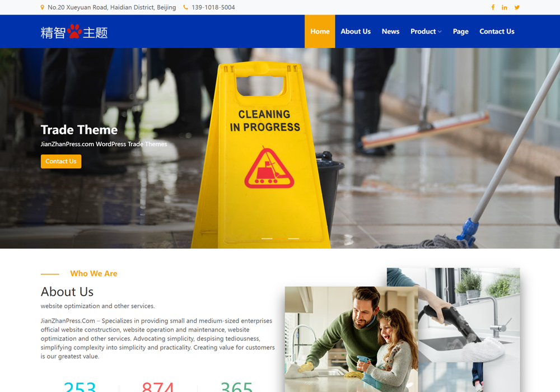Open the About Us menu item

click(356, 31)
